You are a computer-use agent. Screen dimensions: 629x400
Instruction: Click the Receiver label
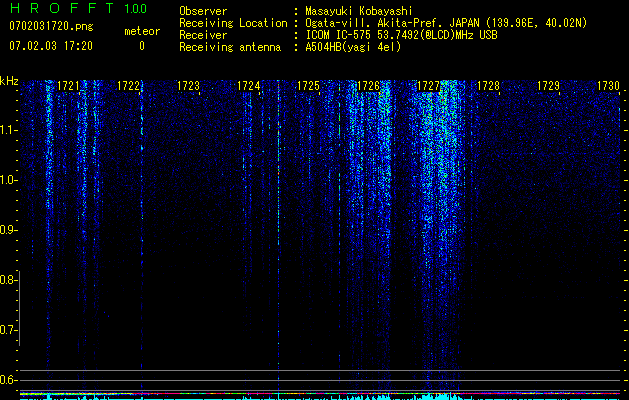click(x=203, y=35)
